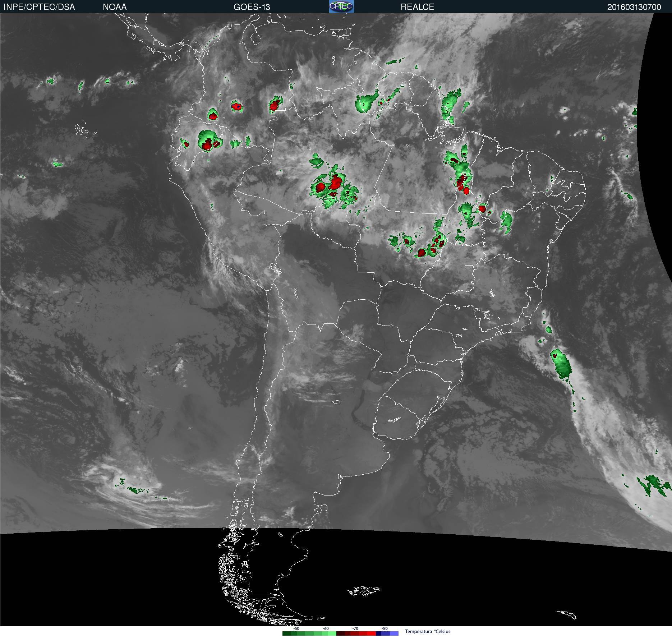Screen dimensions: 672x636
Task: Click the light blue segment of the temperature scale
Action: tap(394, 633)
